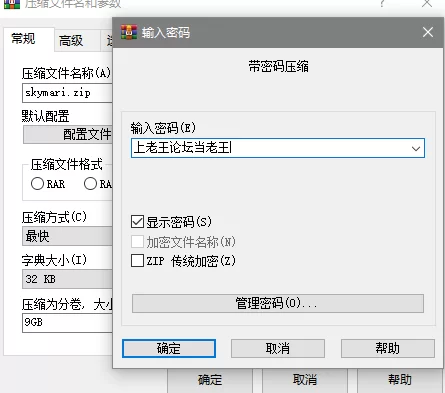Open 管理密码(O)... button
This screenshot has width=445, height=393.
point(278,303)
